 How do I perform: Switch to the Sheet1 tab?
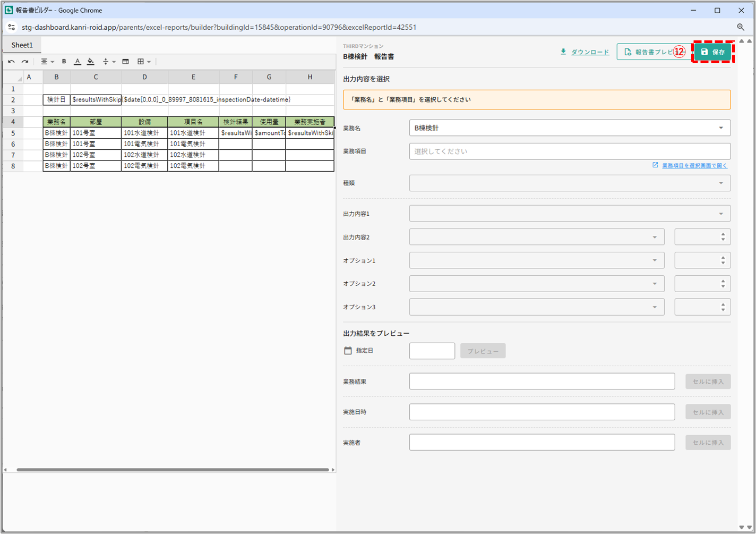22,45
